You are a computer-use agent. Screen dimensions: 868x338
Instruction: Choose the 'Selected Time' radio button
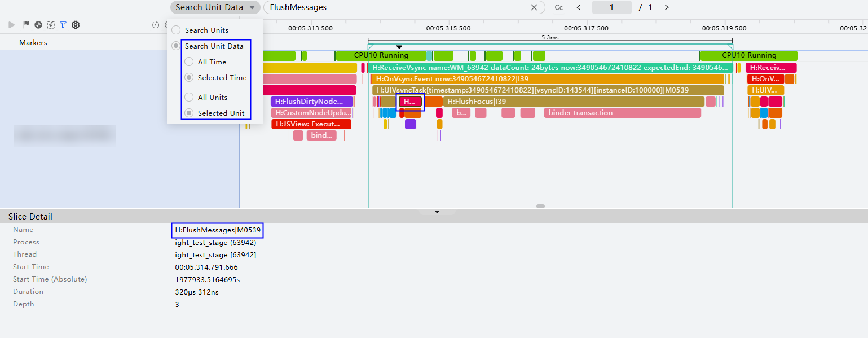189,77
